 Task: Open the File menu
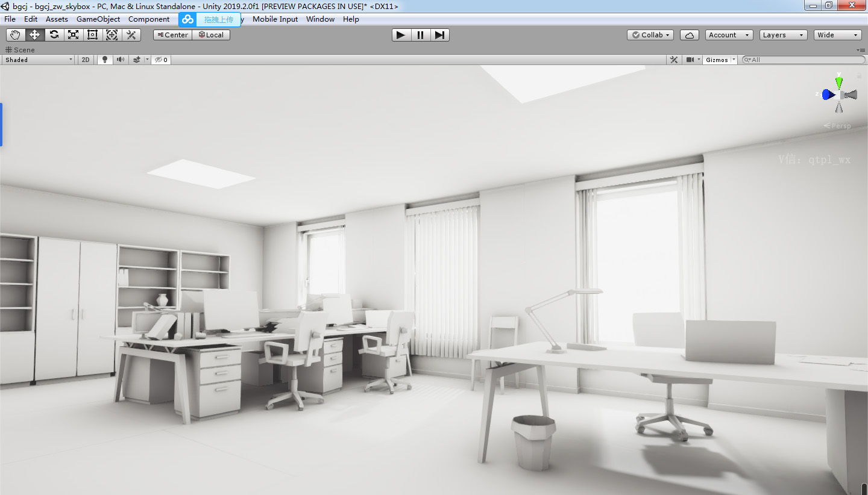[x=10, y=19]
